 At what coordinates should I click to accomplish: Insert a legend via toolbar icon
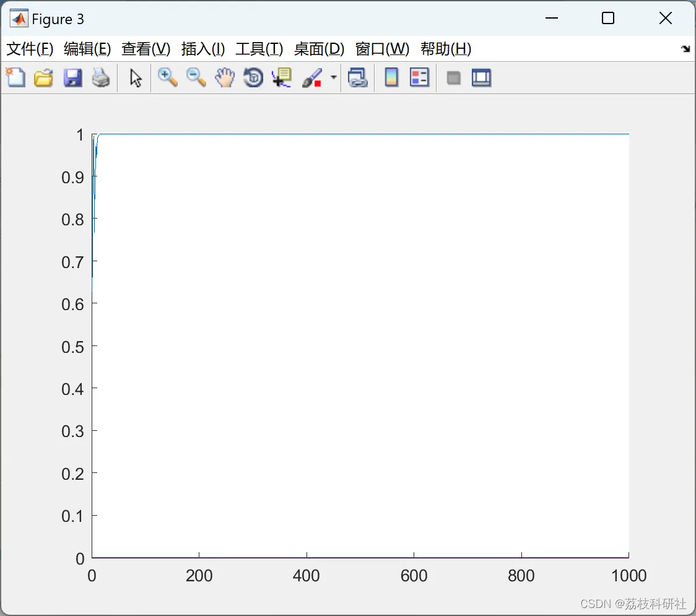pyautogui.click(x=419, y=77)
